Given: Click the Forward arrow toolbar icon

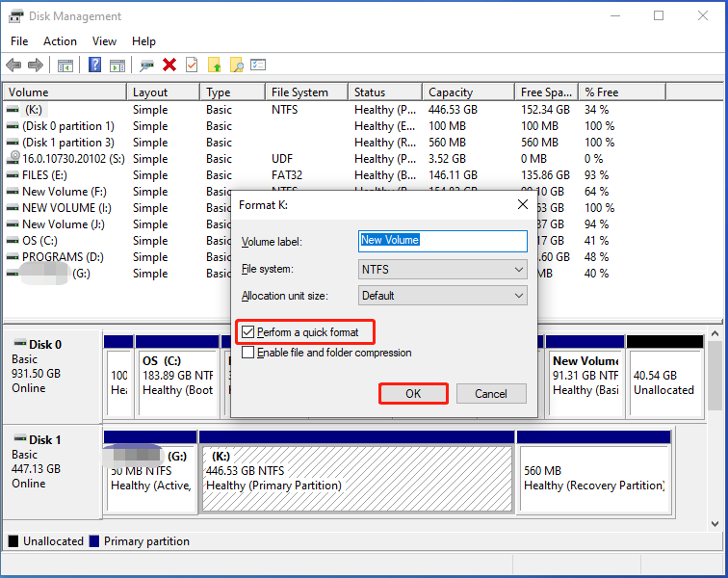Looking at the screenshot, I should (x=36, y=66).
